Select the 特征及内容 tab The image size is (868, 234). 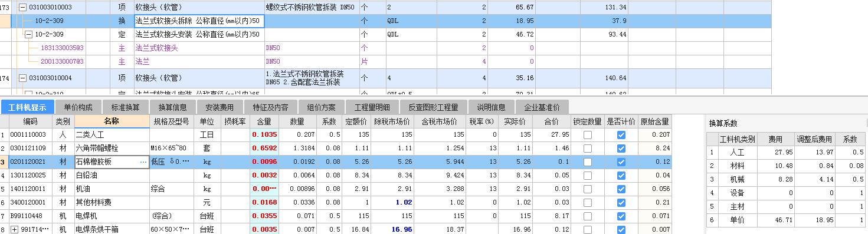tap(271, 107)
